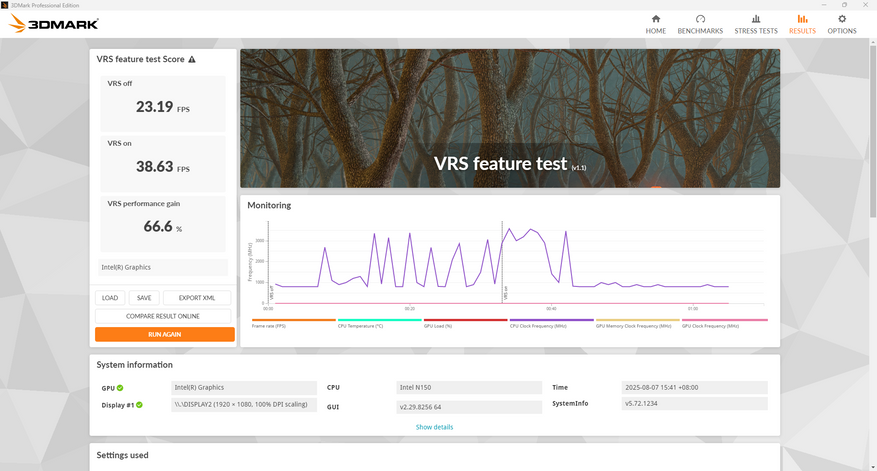Viewport: 877px width, 471px height.
Task: Open the Home tab icon
Action: coord(656,19)
